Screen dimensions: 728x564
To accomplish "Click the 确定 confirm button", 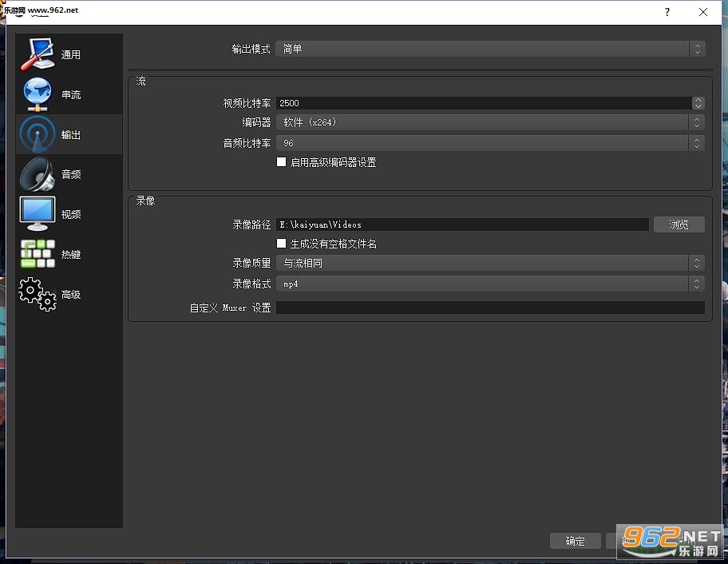I will click(576, 541).
